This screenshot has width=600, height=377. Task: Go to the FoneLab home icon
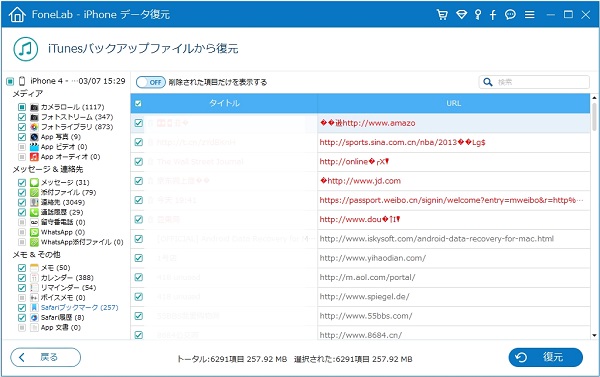pyautogui.click(x=17, y=15)
